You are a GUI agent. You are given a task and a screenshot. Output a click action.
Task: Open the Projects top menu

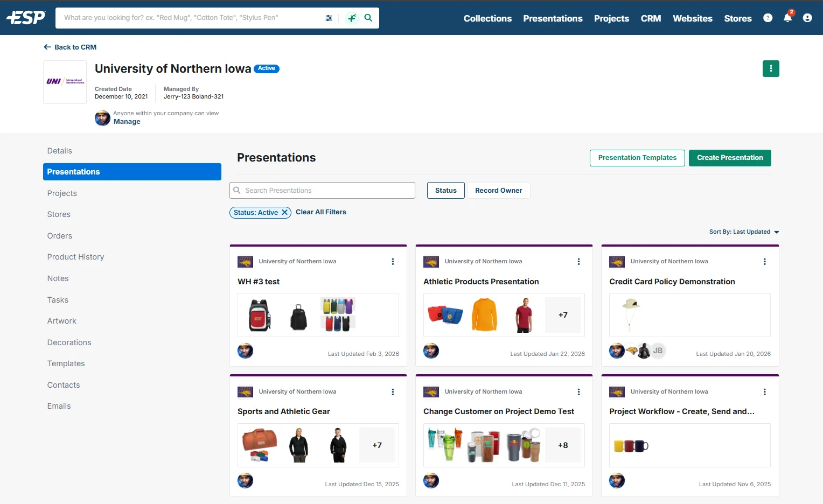pos(611,18)
